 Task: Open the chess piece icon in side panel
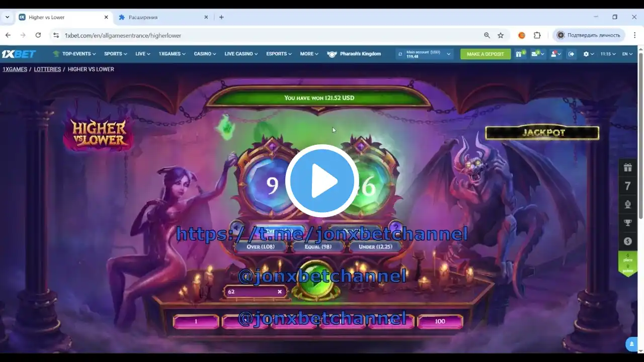[627, 205]
